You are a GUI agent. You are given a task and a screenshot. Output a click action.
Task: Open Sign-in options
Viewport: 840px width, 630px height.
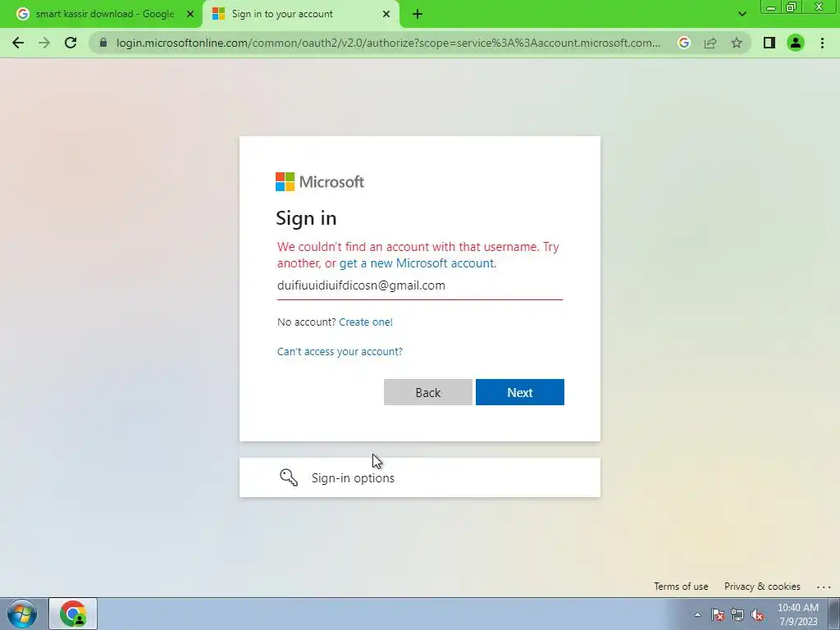pyautogui.click(x=419, y=477)
